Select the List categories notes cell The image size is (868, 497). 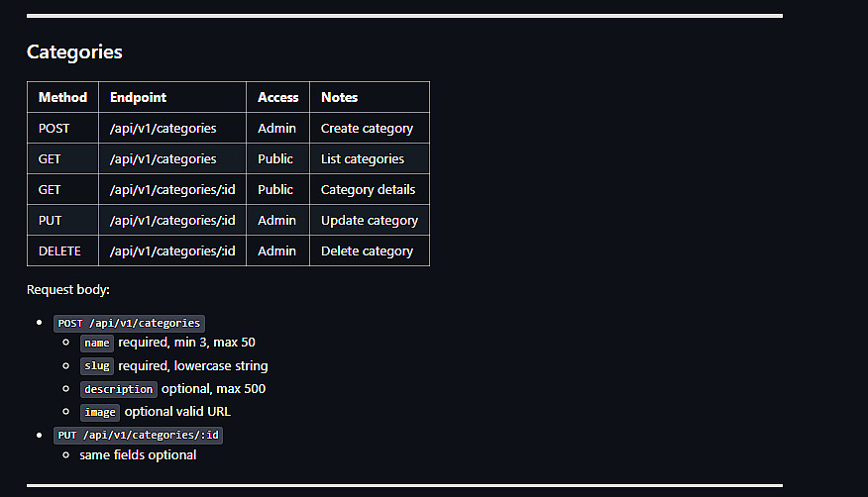click(362, 158)
